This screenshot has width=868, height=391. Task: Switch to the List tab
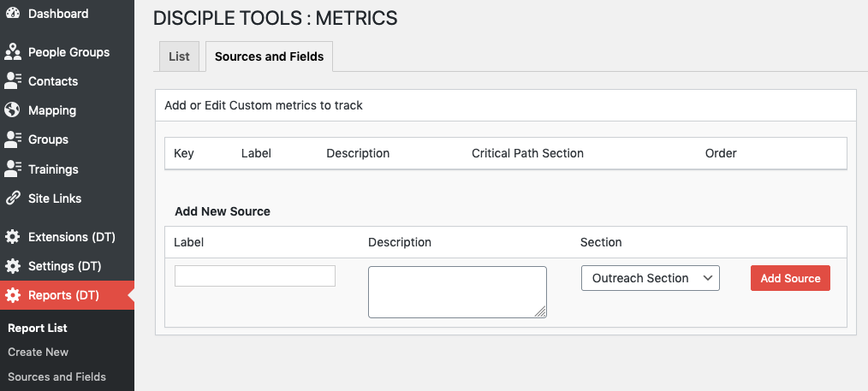click(x=179, y=56)
